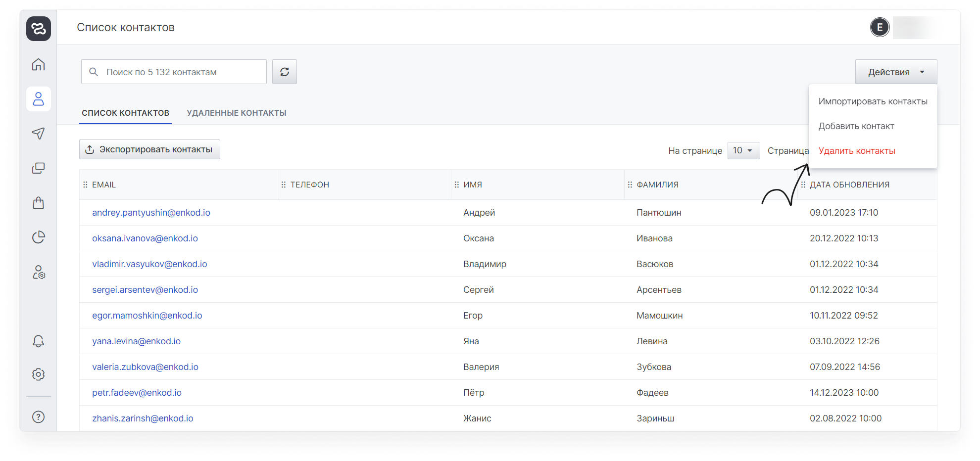The image size is (980, 461).
Task: Click the surname cell Зариньш
Action: (655, 418)
